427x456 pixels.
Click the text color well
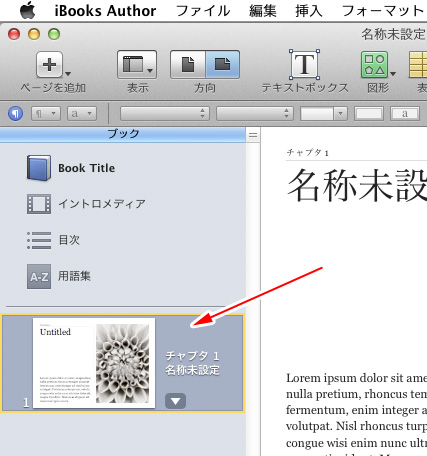tap(368, 114)
